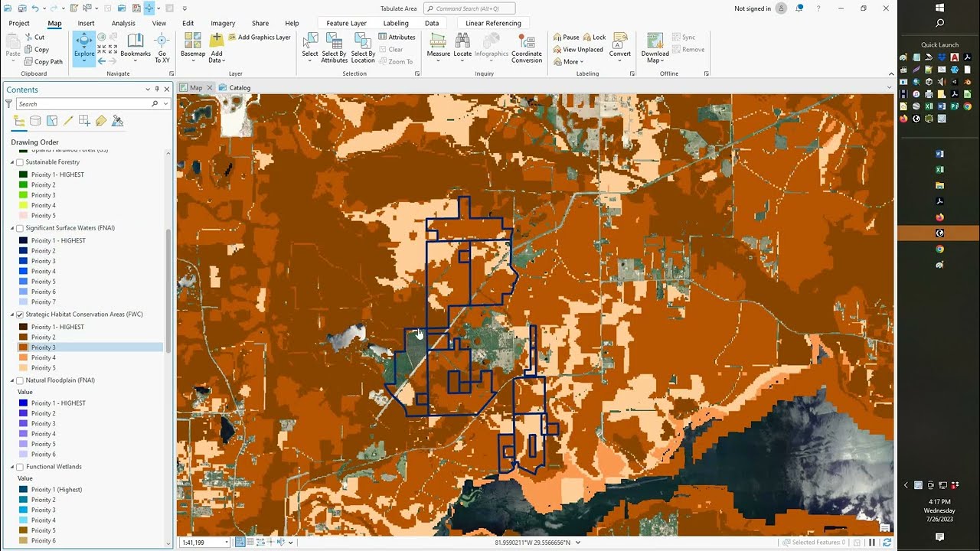This screenshot has height=551, width=980.
Task: Lock the labels
Action: coord(594,37)
